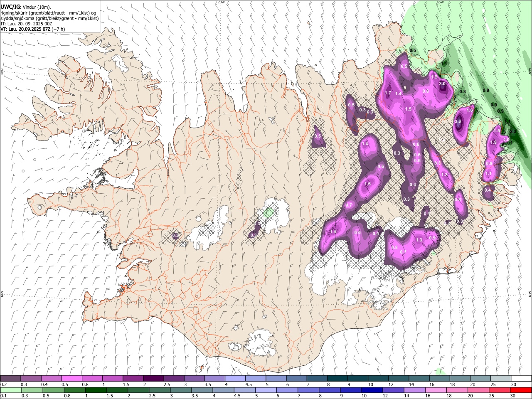Screen dimensions: 532x399
Task: Click the 'IT: Lau. 20. 09. 2025 00Z' line
Action: [26, 24]
